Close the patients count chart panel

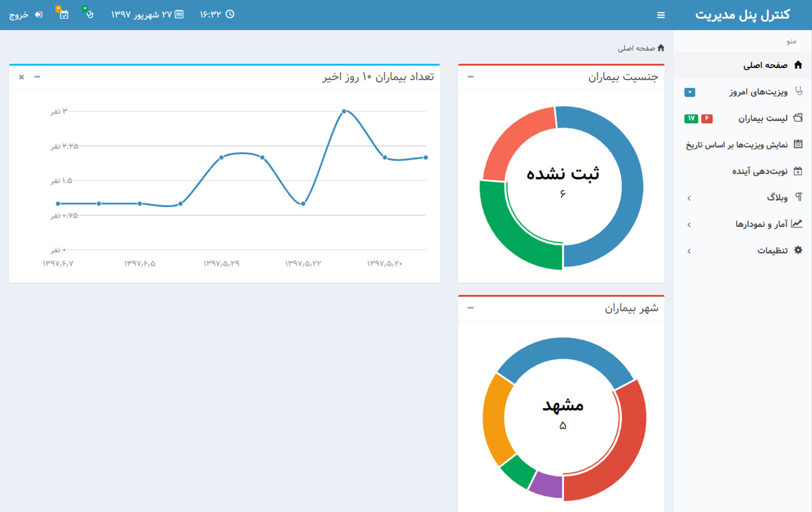coord(21,77)
